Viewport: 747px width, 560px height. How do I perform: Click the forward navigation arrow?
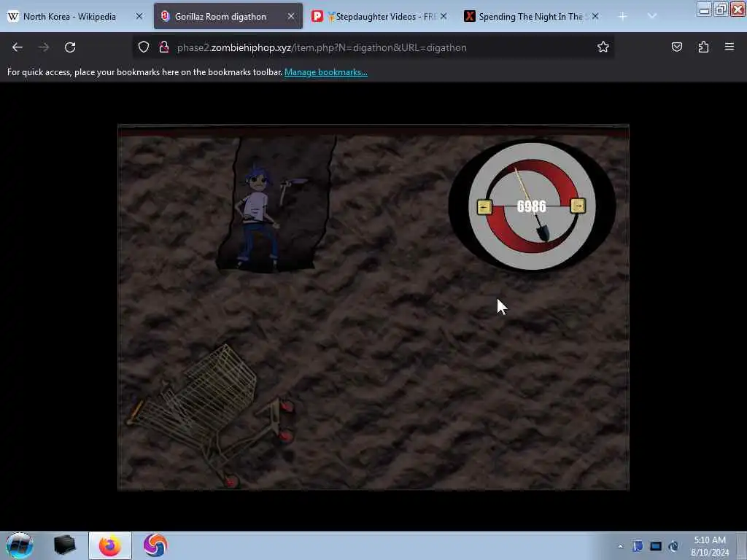tap(43, 47)
